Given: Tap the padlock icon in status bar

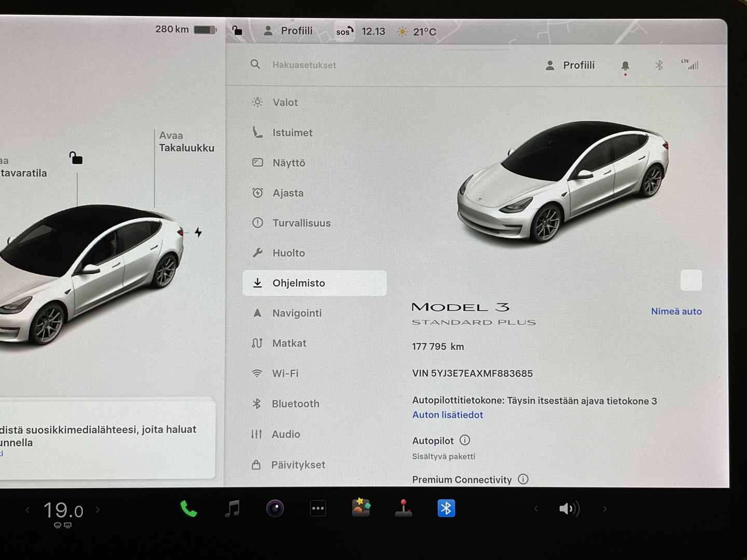Looking at the screenshot, I should [237, 31].
